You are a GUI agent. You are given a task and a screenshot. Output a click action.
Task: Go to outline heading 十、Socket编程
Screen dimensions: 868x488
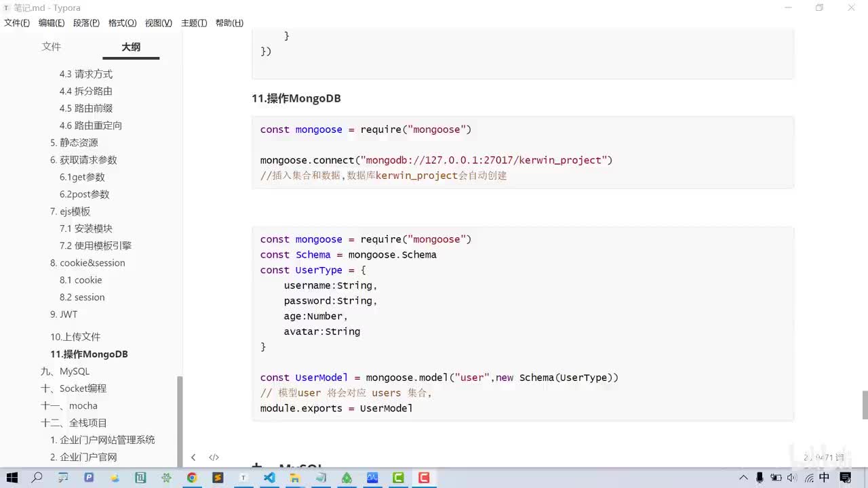pos(73,388)
